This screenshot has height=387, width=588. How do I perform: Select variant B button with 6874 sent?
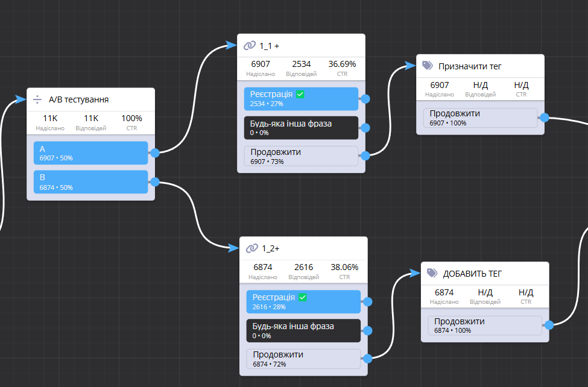tap(90, 182)
